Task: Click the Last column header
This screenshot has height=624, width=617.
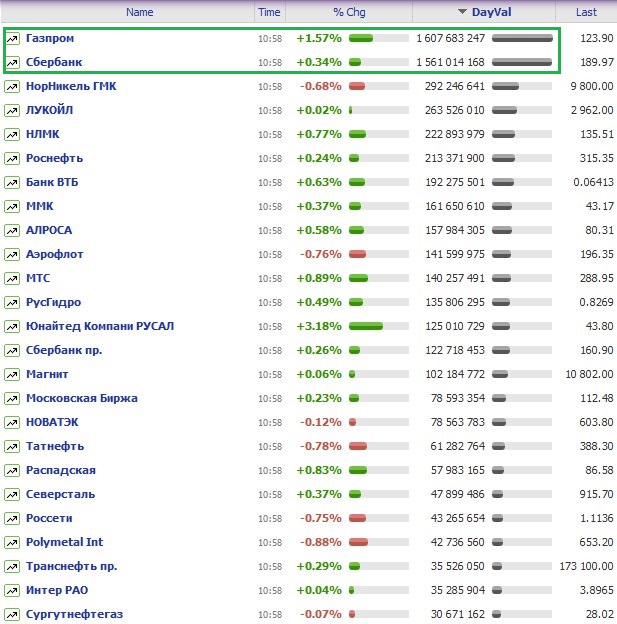Action: click(585, 12)
